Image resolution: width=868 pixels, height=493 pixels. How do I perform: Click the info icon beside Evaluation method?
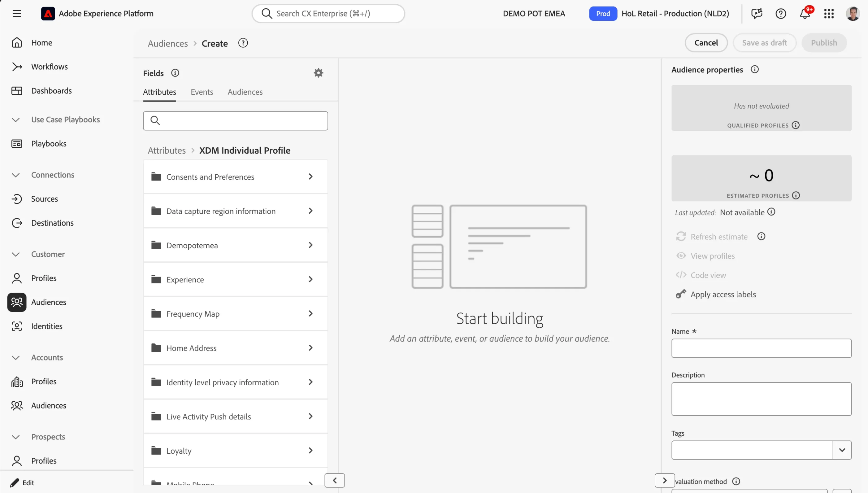(x=736, y=481)
